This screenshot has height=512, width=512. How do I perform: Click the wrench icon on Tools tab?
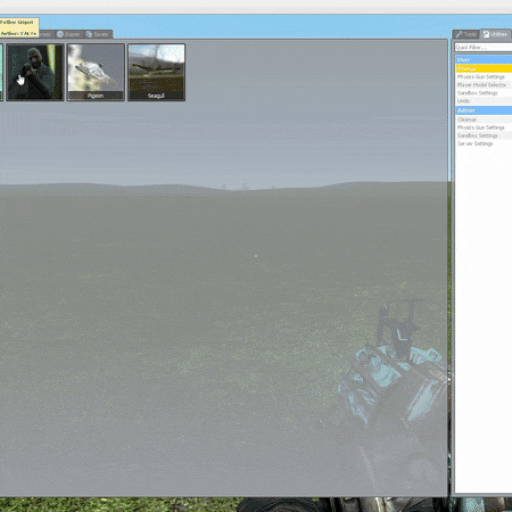pos(459,34)
